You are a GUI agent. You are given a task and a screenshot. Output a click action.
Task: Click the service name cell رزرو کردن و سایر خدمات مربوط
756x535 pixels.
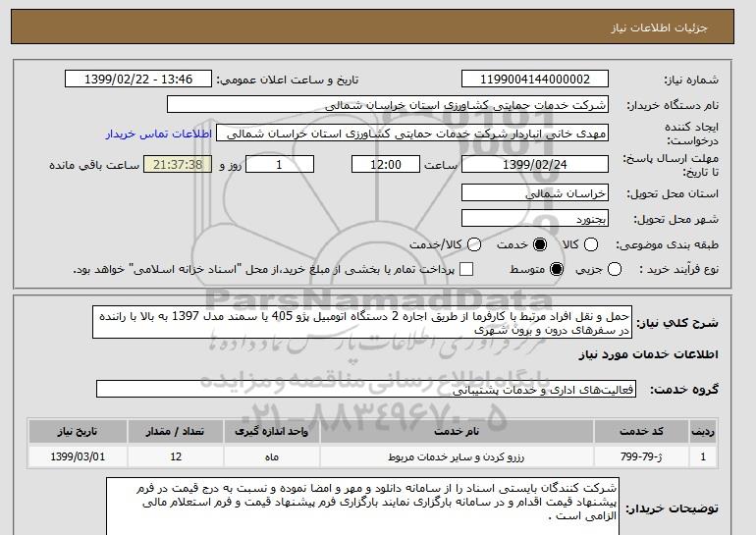click(x=457, y=456)
